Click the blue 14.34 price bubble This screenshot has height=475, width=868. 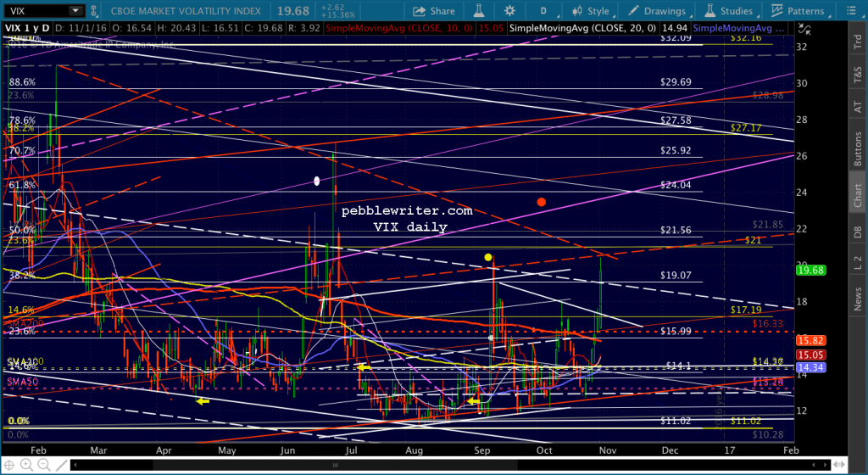click(811, 366)
